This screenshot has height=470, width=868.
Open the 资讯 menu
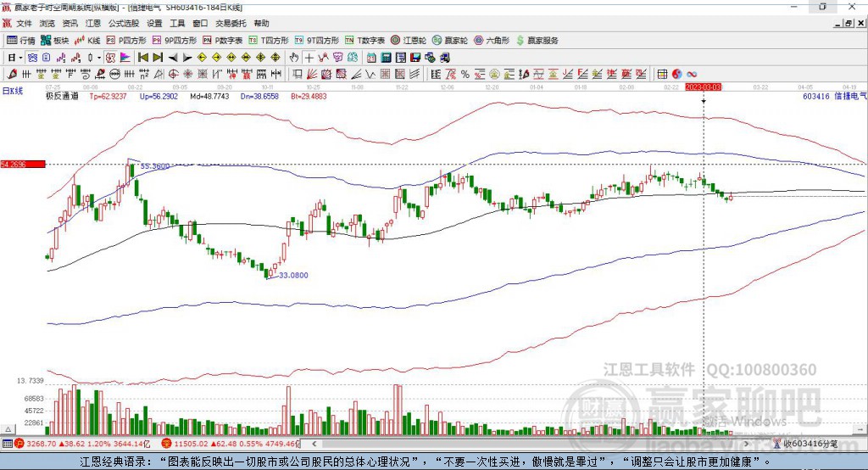pyautogui.click(x=70, y=23)
